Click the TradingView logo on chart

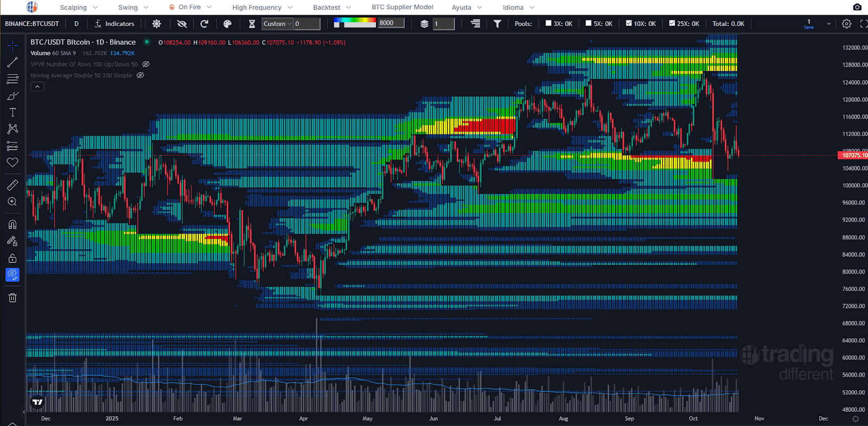tap(37, 402)
